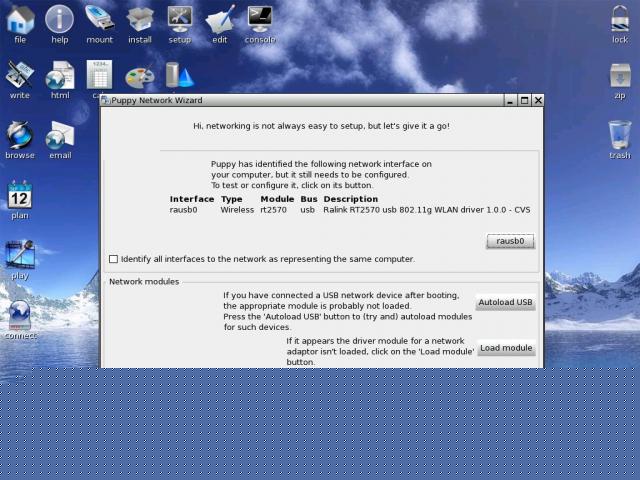
Task: Launch the console terminal icon
Action: pos(260,20)
